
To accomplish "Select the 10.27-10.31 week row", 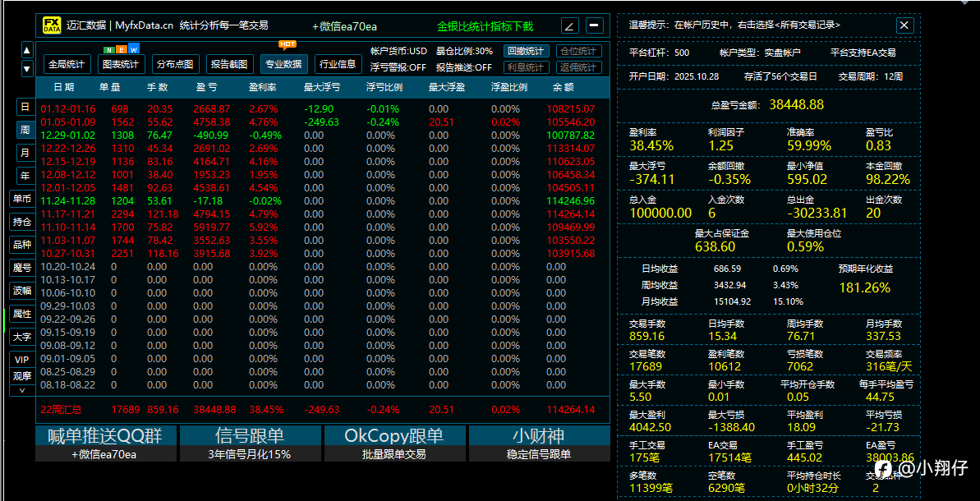I will point(323,254).
